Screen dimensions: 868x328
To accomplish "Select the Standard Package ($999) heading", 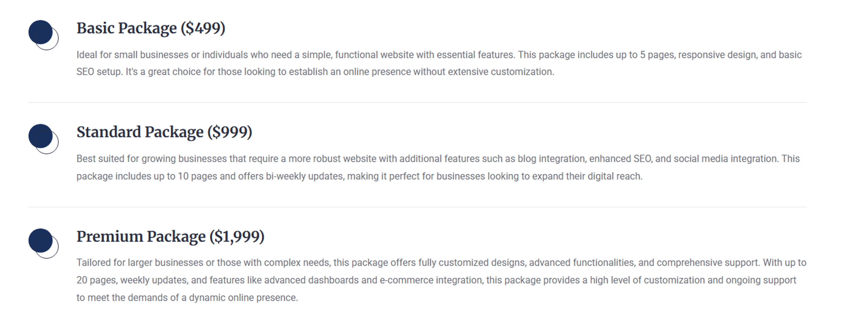I will pyautogui.click(x=164, y=132).
